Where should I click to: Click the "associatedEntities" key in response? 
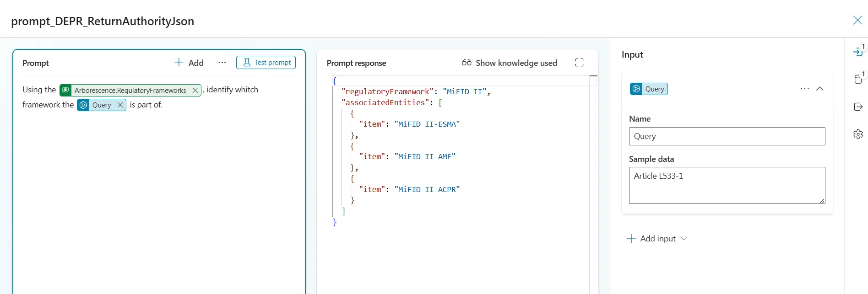385,102
